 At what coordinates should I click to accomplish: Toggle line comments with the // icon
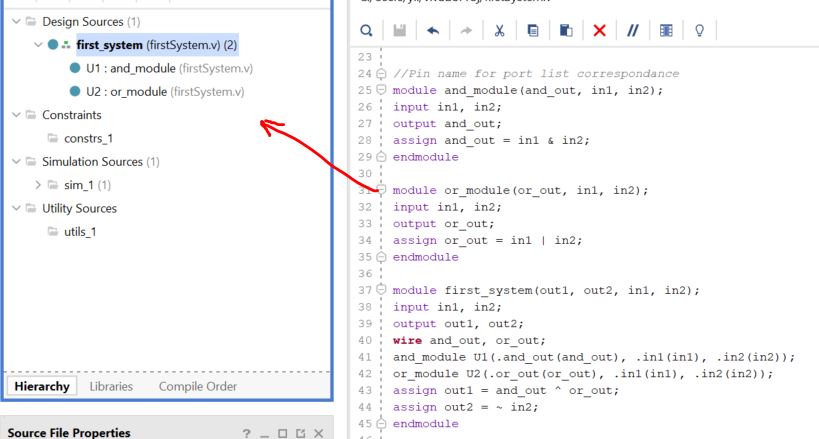[x=632, y=31]
